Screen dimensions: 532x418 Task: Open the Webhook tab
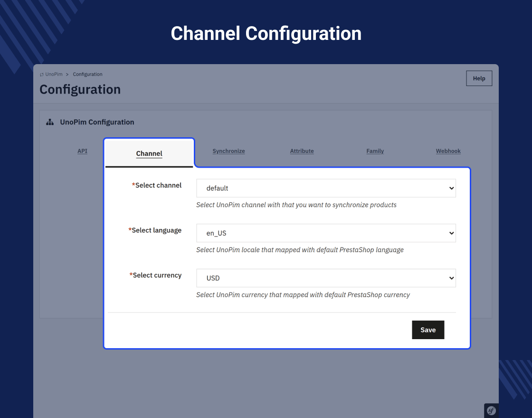click(448, 151)
